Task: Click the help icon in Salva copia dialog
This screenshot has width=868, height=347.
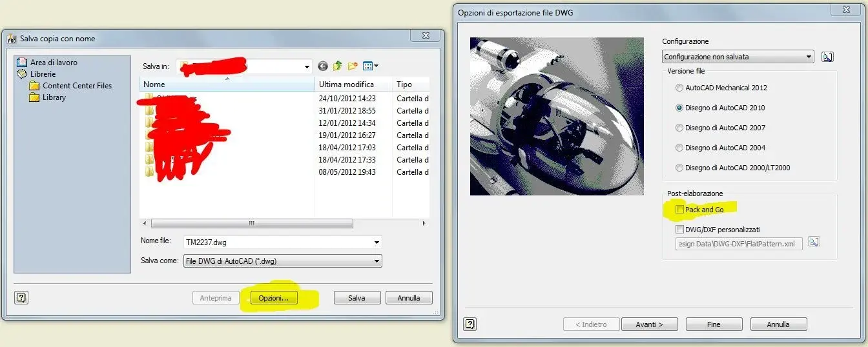Action: pos(21,297)
